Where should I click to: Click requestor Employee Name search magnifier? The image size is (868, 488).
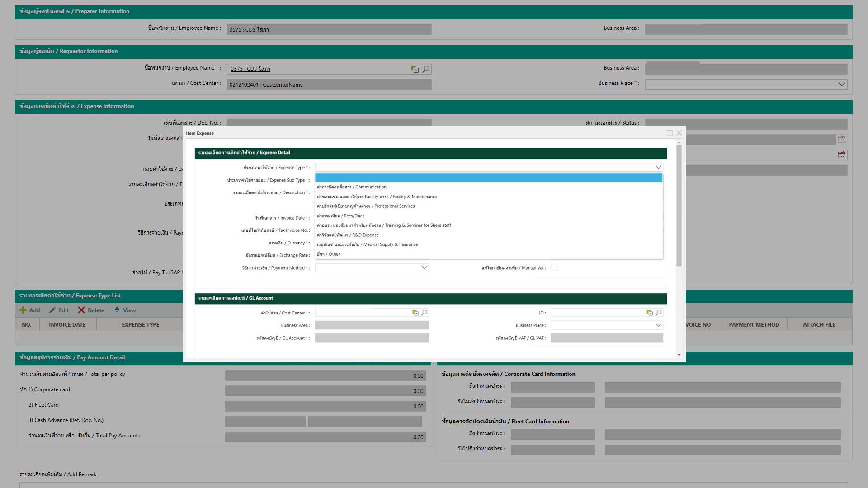426,69
